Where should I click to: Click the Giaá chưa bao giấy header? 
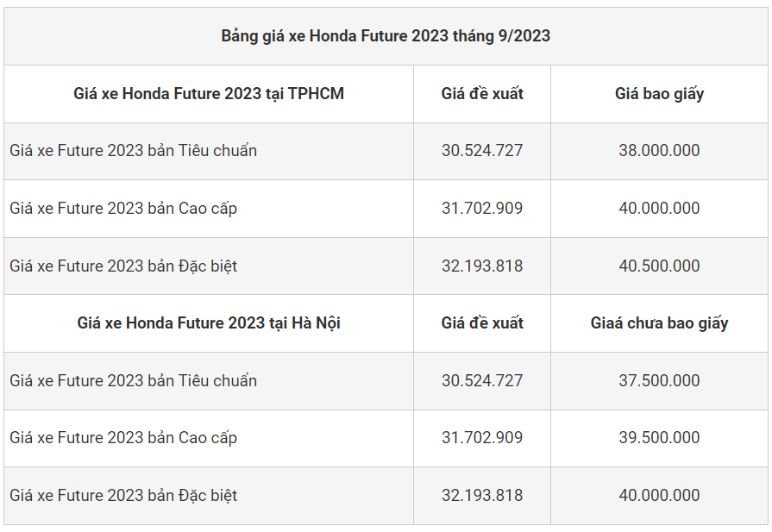coord(659,323)
